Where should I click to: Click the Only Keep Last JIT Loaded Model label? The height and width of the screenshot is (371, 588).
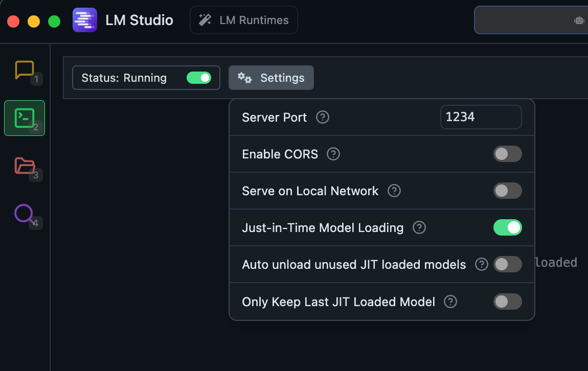coord(338,302)
